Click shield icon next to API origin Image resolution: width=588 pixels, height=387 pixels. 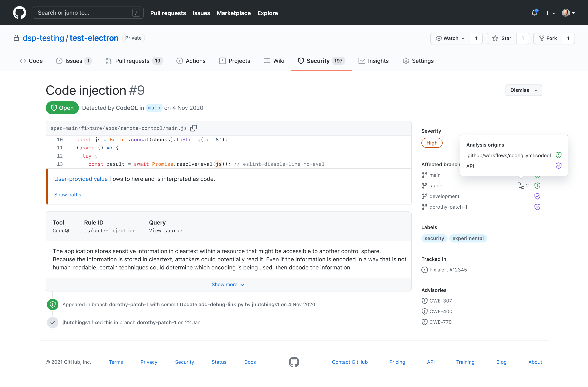558,166
